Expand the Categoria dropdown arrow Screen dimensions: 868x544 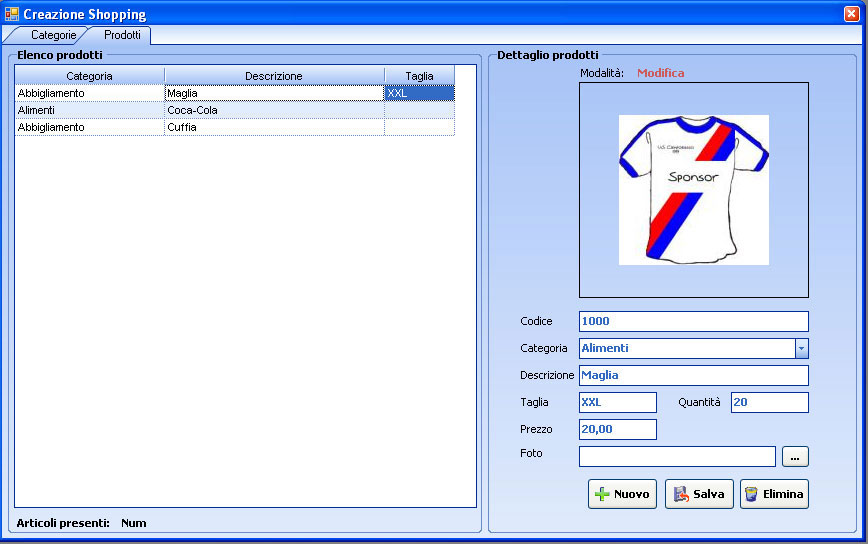(801, 348)
